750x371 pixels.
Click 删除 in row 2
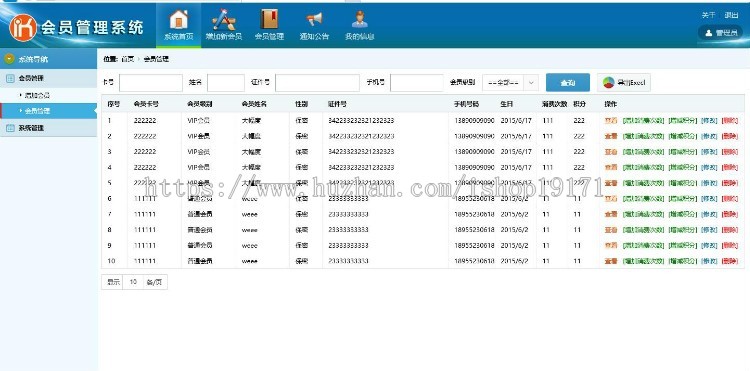(x=730, y=136)
